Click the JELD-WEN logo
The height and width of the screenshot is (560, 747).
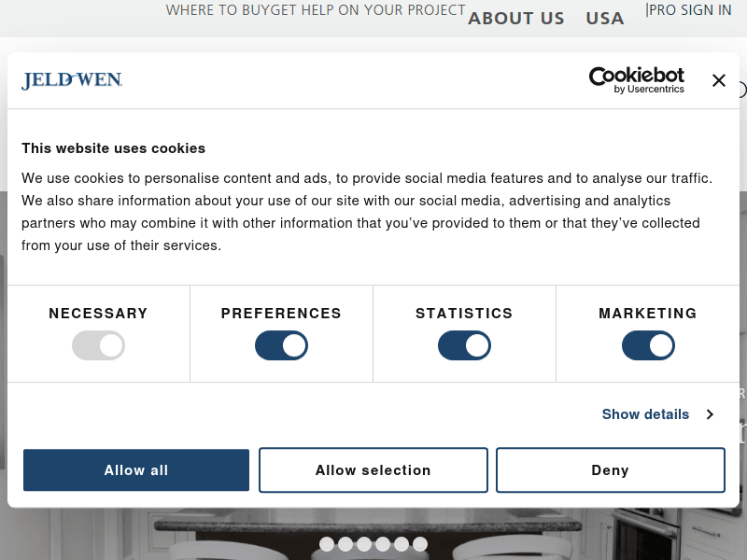coord(72,80)
